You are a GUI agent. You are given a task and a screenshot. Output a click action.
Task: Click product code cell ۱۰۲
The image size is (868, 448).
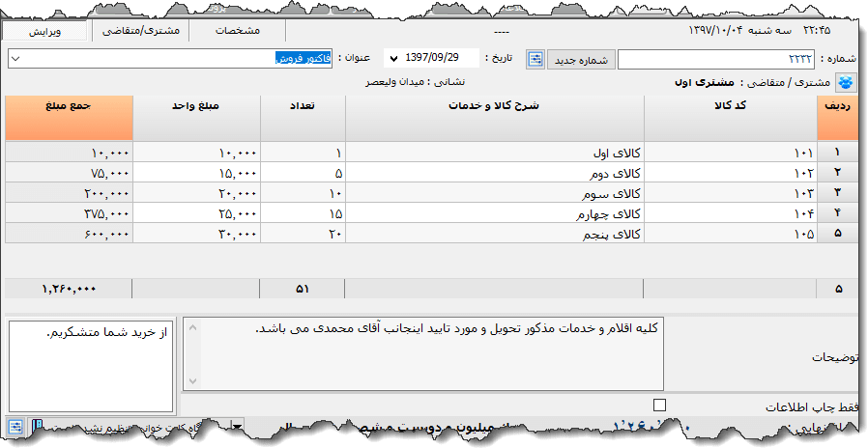(x=731, y=173)
